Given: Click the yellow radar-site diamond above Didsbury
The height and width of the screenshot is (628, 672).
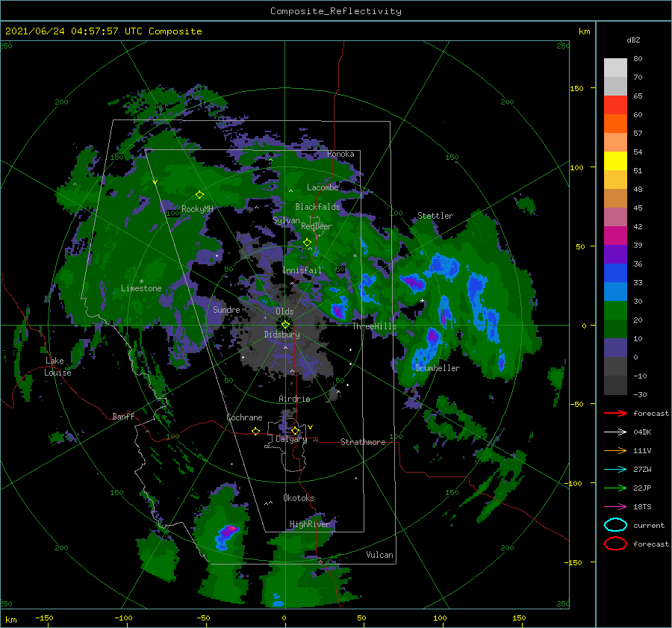Looking at the screenshot, I should (x=285, y=325).
